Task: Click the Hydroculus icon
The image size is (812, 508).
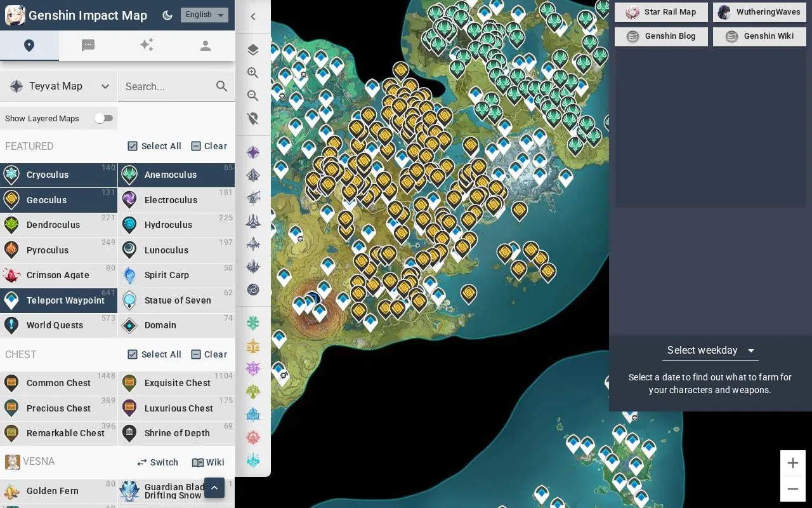Action: coord(129,225)
